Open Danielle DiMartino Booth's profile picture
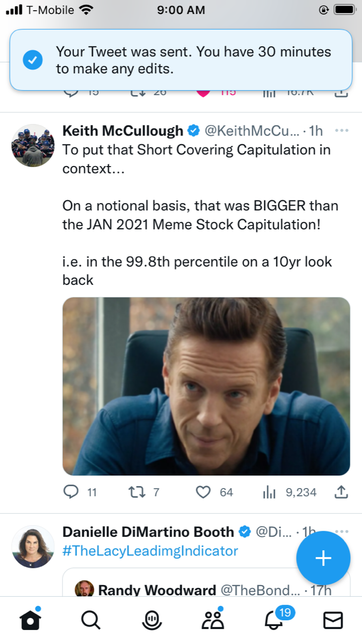The height and width of the screenshot is (644, 362). 33,547
